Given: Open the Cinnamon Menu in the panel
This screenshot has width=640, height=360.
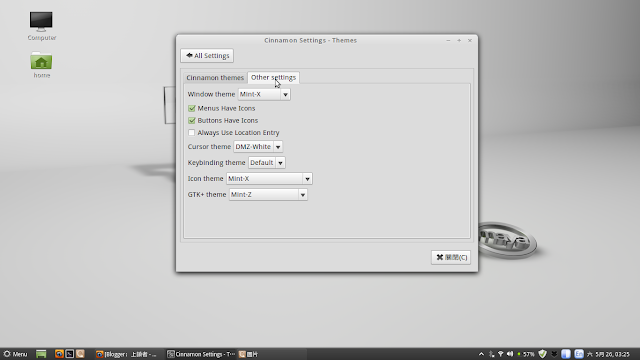Looking at the screenshot, I should coord(15,354).
